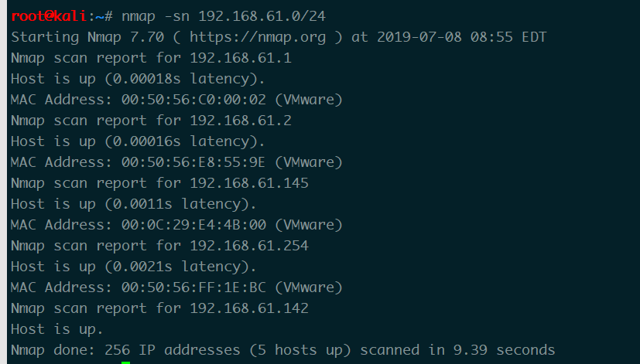The image size is (640, 364).
Task: Click the root@kali prompt text
Action: pyautogui.click(x=49, y=16)
